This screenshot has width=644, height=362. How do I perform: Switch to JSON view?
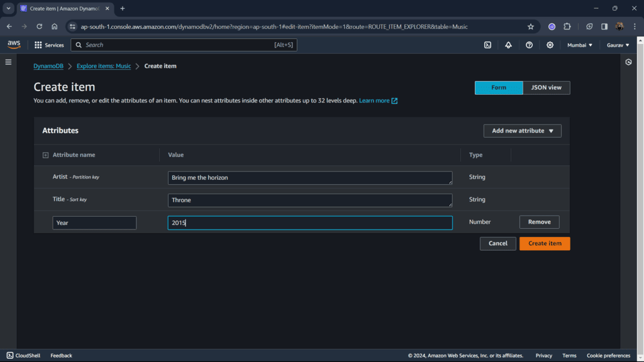click(547, 87)
